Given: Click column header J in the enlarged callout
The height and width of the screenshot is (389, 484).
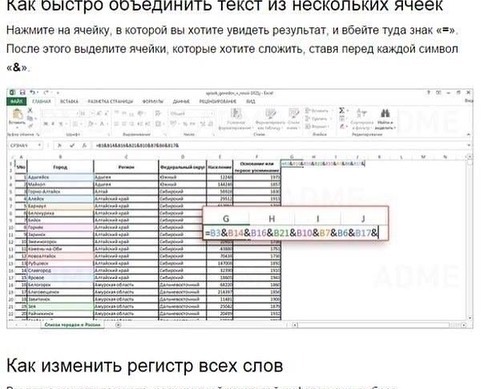Looking at the screenshot, I should (363, 219).
